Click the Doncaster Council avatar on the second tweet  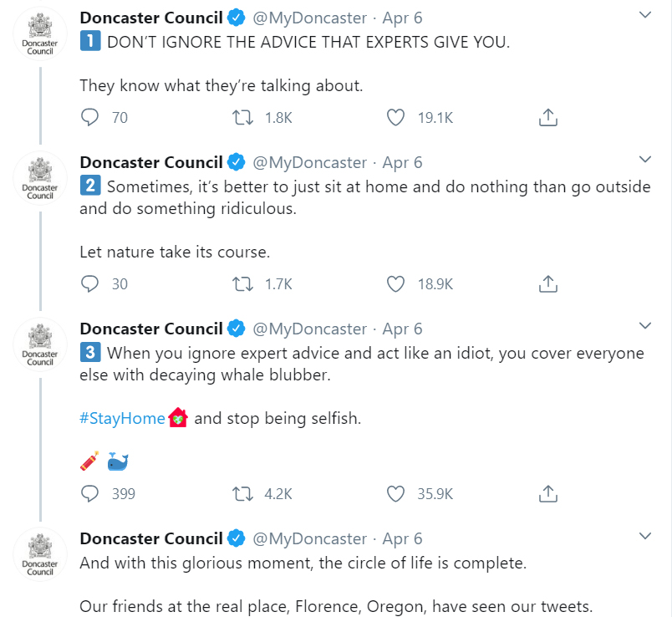pos(40,178)
